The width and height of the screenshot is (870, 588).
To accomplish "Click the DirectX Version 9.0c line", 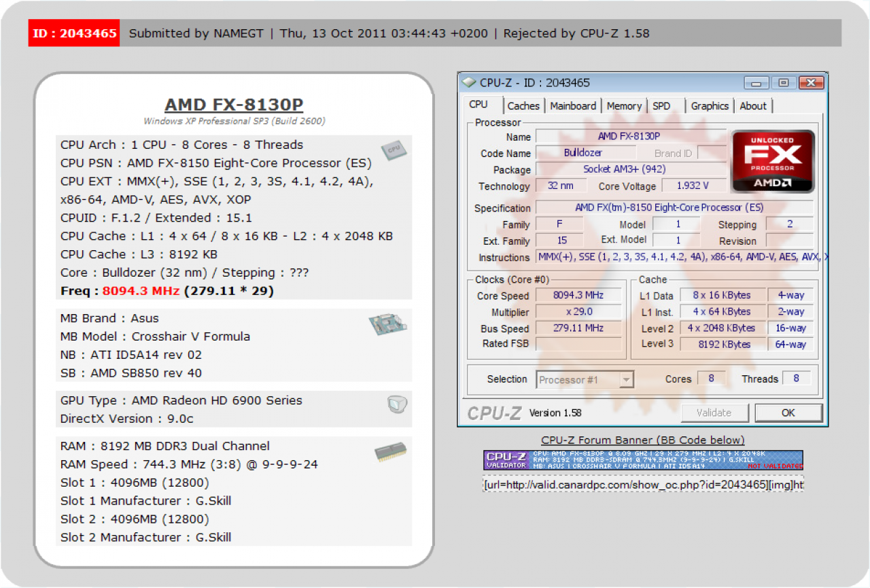I will (126, 419).
